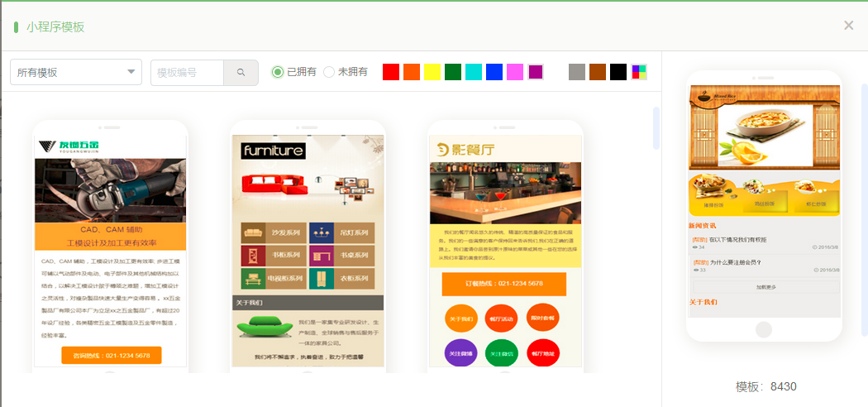This screenshot has width=868, height=407.
Task: Select the multicolor filter swatch
Action: 639,72
